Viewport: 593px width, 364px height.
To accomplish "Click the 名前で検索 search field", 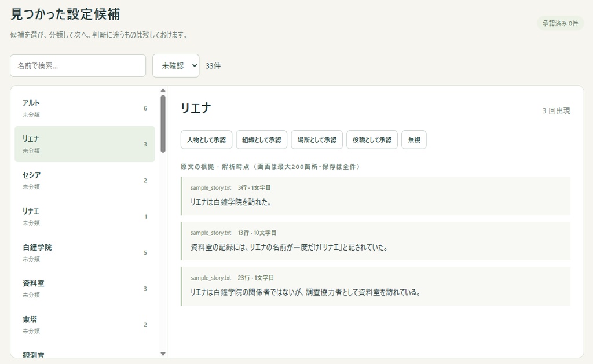I will coord(78,66).
